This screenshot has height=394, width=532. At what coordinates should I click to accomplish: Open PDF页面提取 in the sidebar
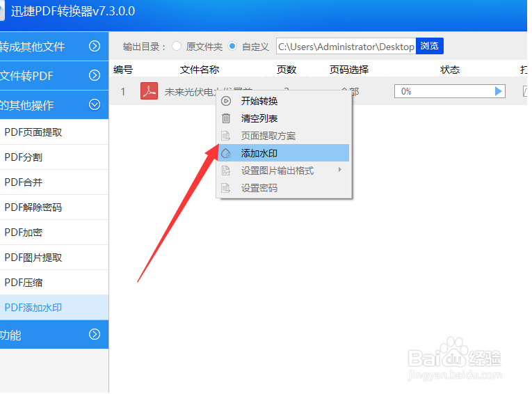pos(54,132)
